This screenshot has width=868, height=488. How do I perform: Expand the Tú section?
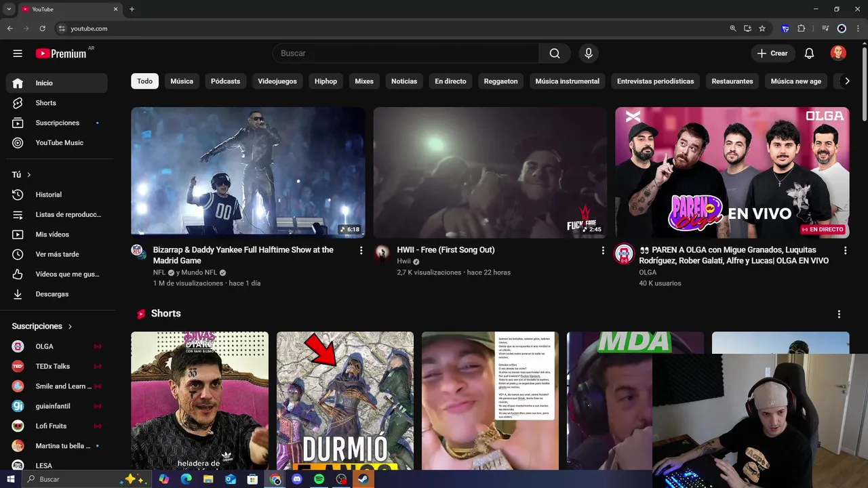(x=22, y=175)
